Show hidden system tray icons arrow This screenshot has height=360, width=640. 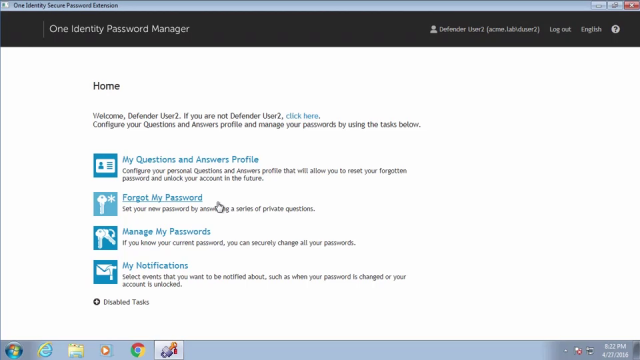point(565,351)
